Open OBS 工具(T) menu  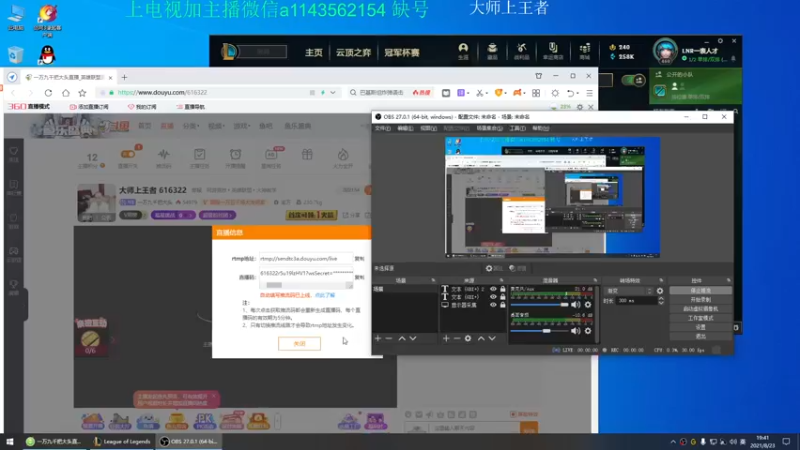click(517, 129)
